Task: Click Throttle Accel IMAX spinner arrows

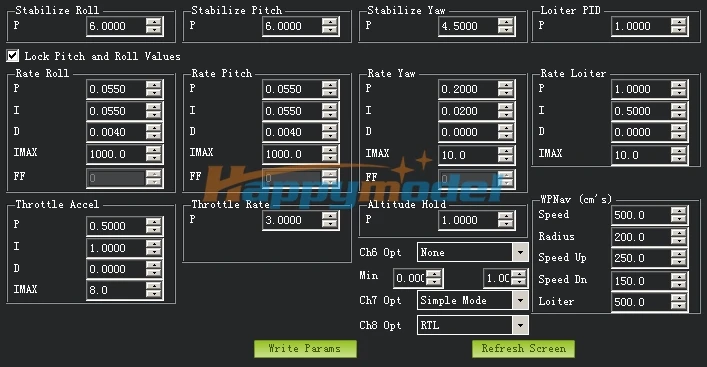Action: [x=154, y=290]
